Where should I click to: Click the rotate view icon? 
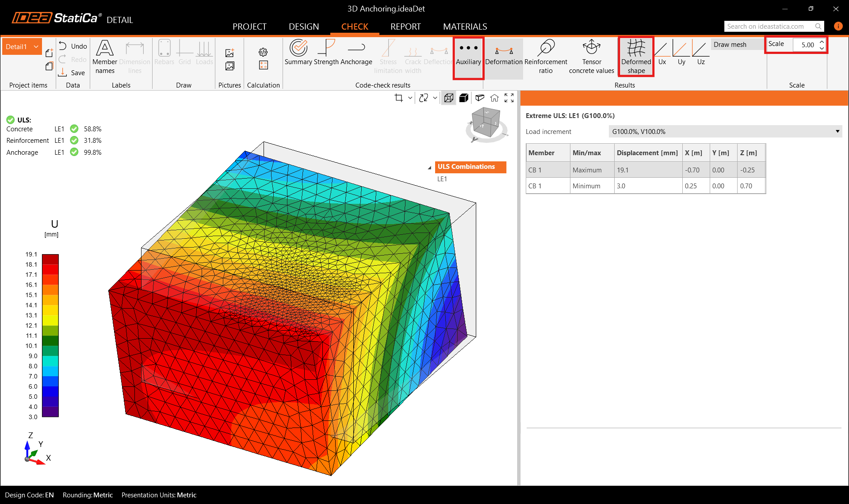tap(424, 98)
